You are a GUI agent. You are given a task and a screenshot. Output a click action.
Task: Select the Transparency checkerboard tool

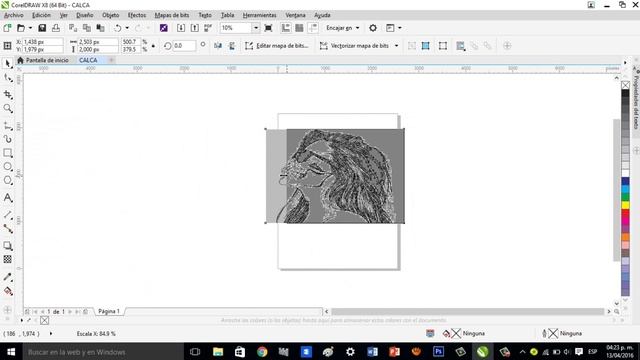(8, 259)
